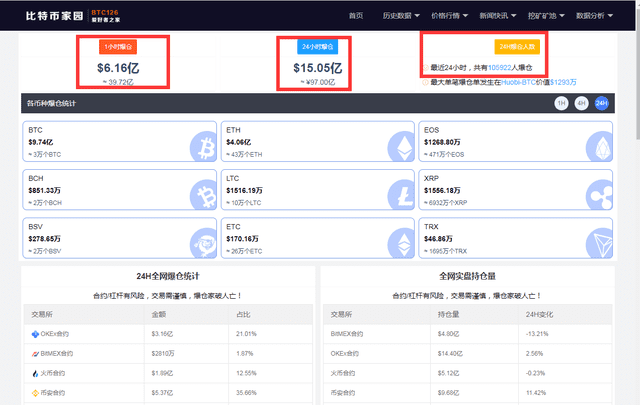Click the yellow 24H爆仓人数 badge
This screenshot has height=405, width=640.
517,47
